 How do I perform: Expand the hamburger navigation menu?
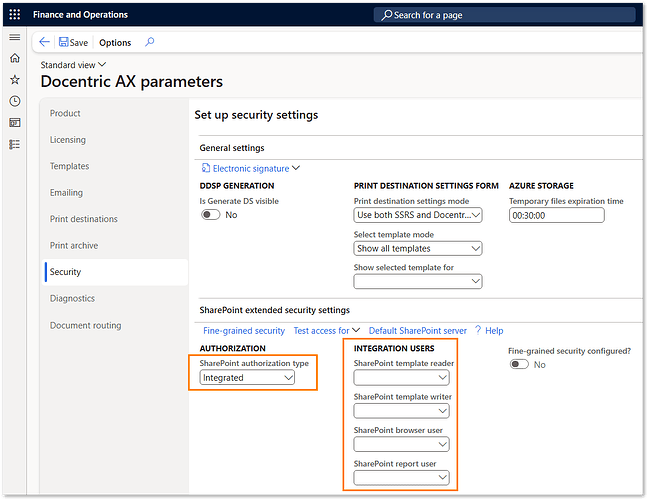point(15,37)
